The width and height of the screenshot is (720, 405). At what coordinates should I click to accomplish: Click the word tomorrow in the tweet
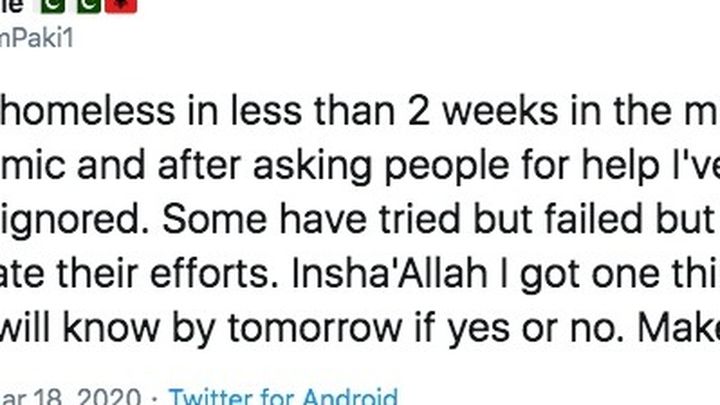click(x=315, y=329)
